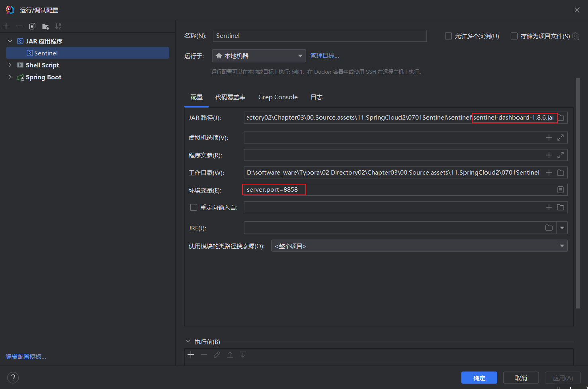Browse for the JAR path folder icon

(x=561, y=118)
